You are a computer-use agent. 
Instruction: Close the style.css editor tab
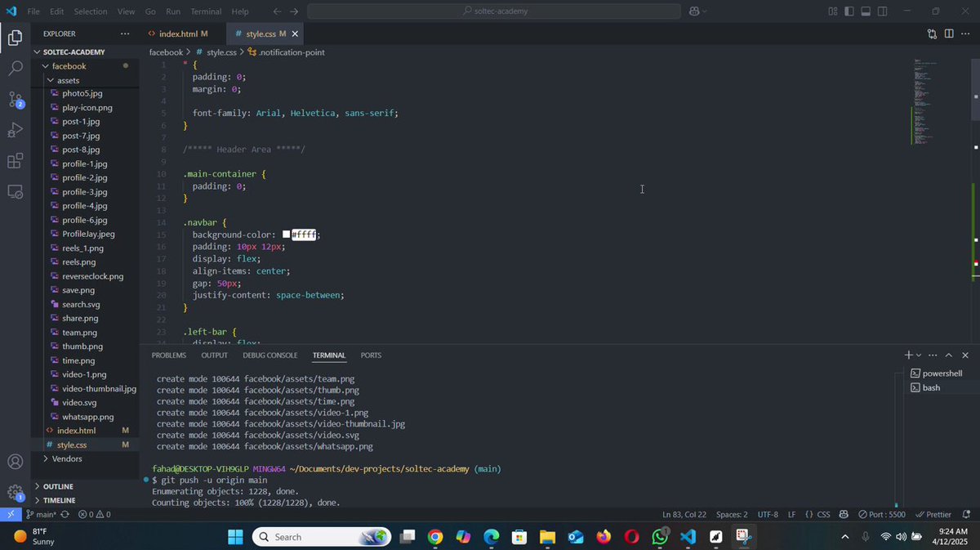[295, 34]
